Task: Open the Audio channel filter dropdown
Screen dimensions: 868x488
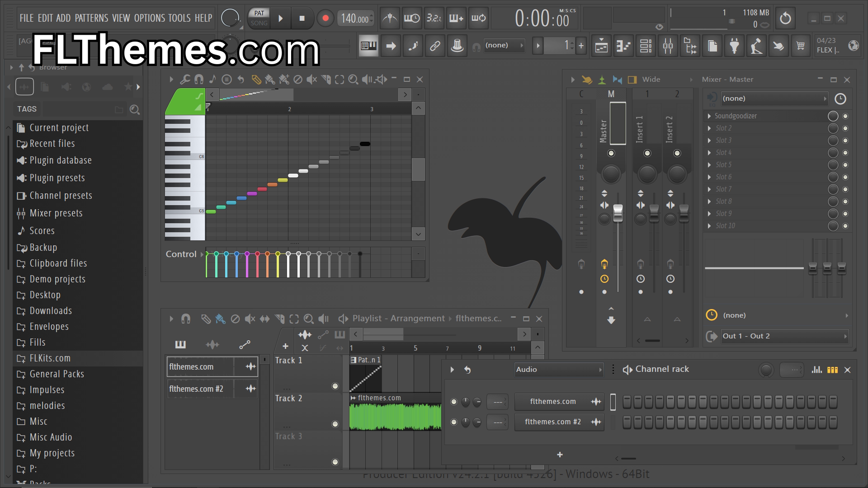Action: [559, 370]
